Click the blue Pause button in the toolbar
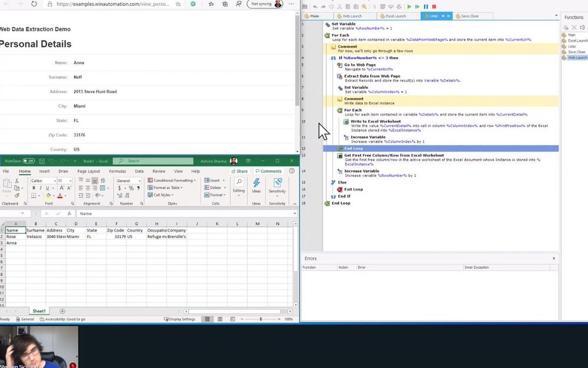 pyautogui.click(x=426, y=6)
